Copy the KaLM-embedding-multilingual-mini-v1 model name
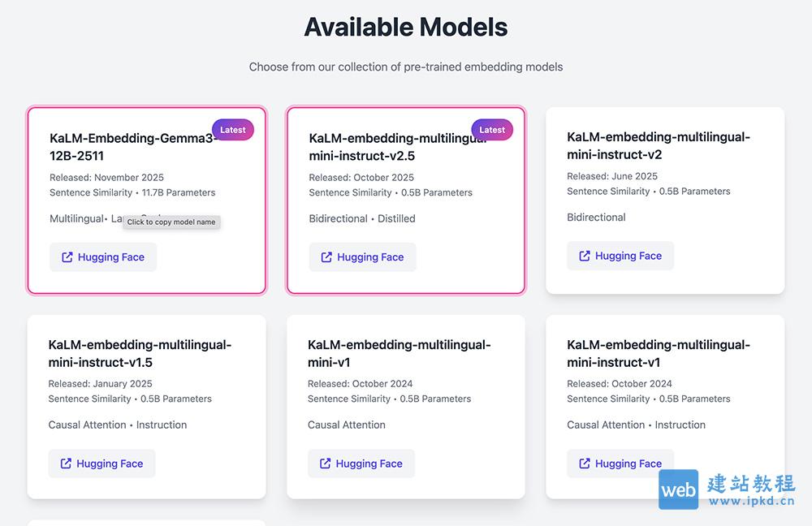 (399, 353)
